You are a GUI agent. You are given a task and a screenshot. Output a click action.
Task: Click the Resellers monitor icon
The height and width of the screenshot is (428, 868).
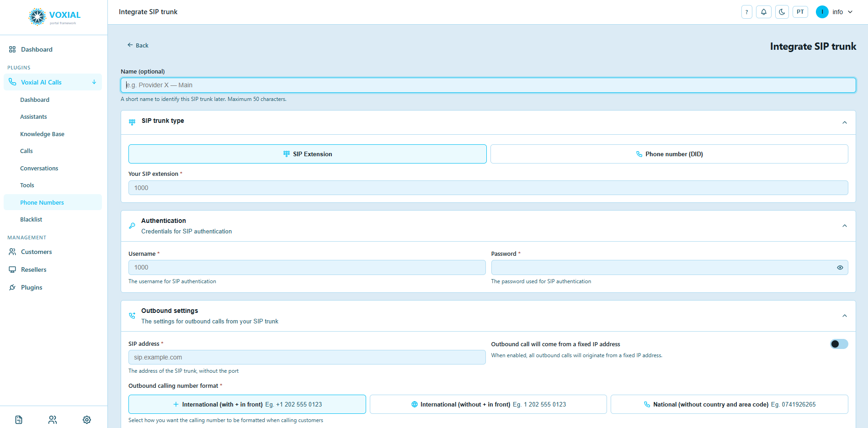click(12, 269)
